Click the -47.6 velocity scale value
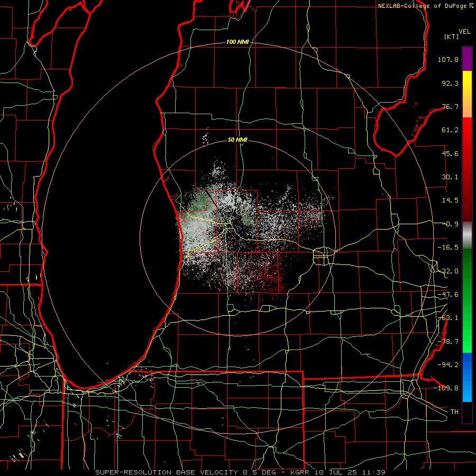 tap(448, 295)
